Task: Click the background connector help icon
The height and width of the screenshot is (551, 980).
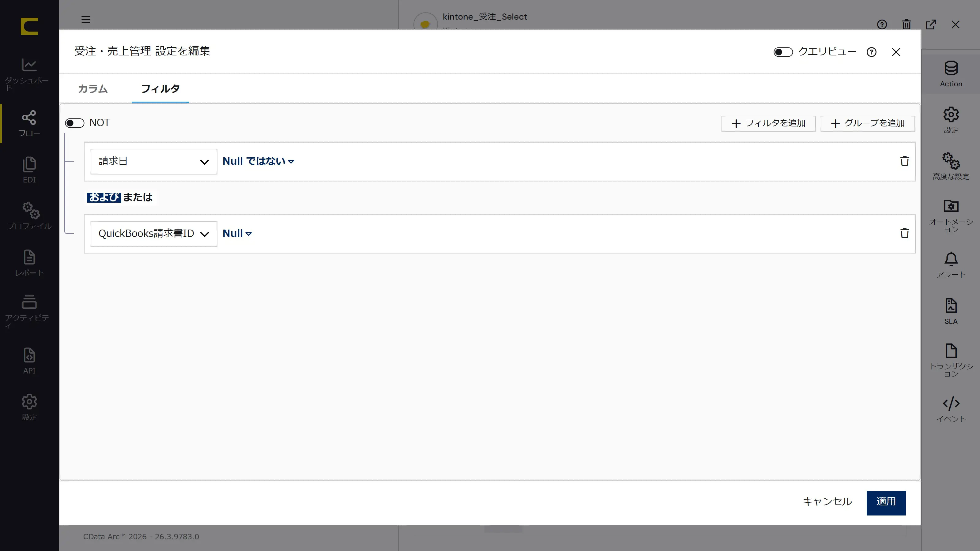Action: pyautogui.click(x=882, y=25)
